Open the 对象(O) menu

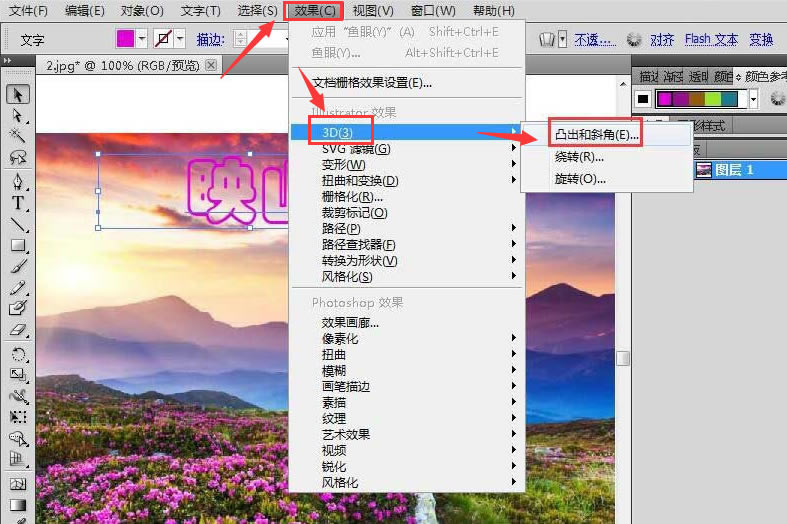coord(142,11)
